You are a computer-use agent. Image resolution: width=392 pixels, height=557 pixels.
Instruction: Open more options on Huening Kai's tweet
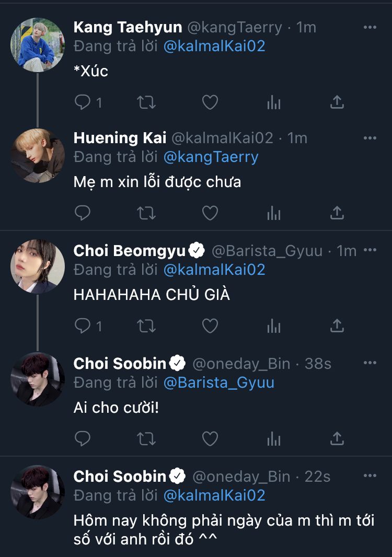370,138
